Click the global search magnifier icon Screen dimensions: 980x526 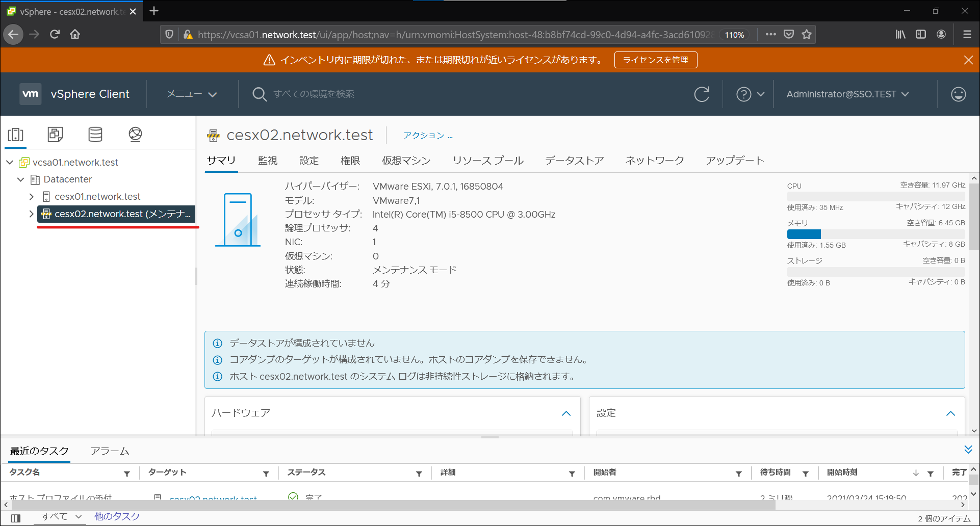(260, 94)
